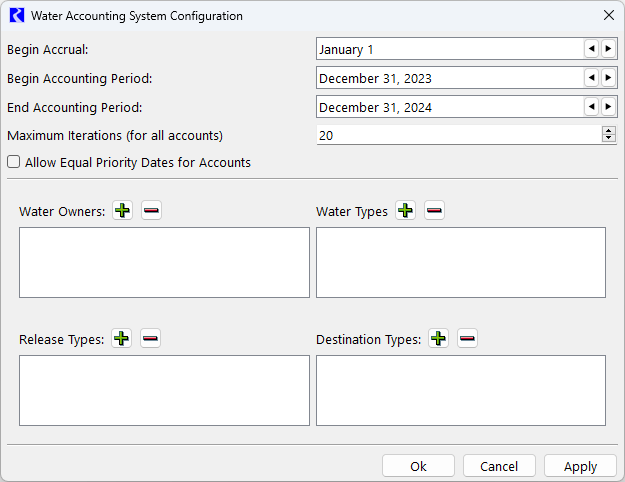Remove a Release Type using minus icon
The height and width of the screenshot is (482, 625).
click(x=150, y=339)
